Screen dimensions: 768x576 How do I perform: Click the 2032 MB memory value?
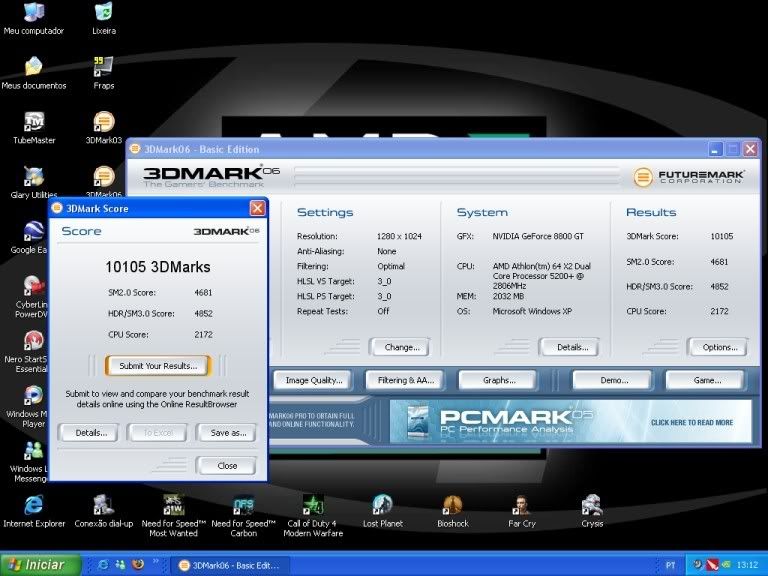[508, 296]
